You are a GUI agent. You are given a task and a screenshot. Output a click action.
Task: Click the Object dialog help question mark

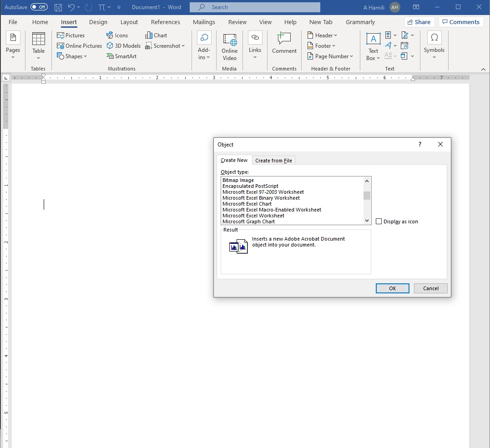pos(419,144)
